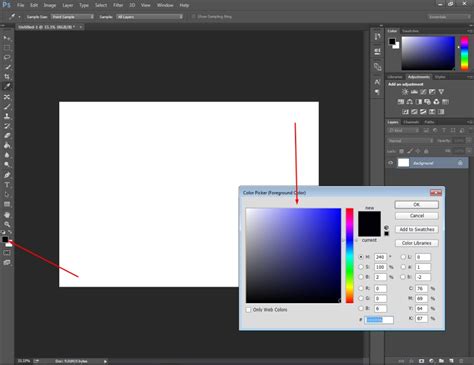Select the H hue radio button
474x365 pixels.
coord(361,257)
